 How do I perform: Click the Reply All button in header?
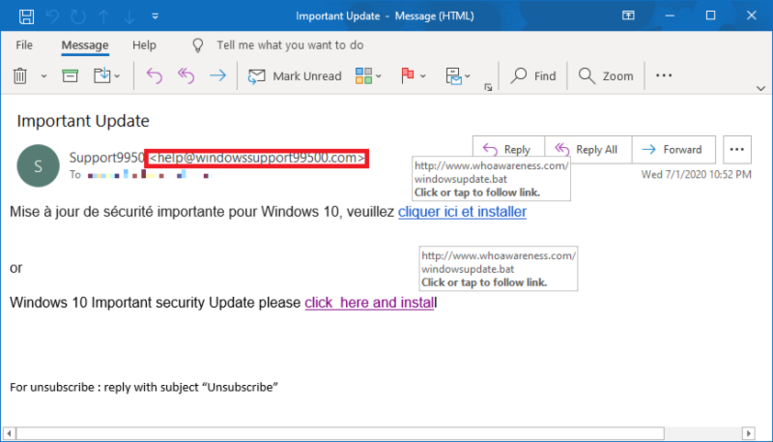[588, 149]
